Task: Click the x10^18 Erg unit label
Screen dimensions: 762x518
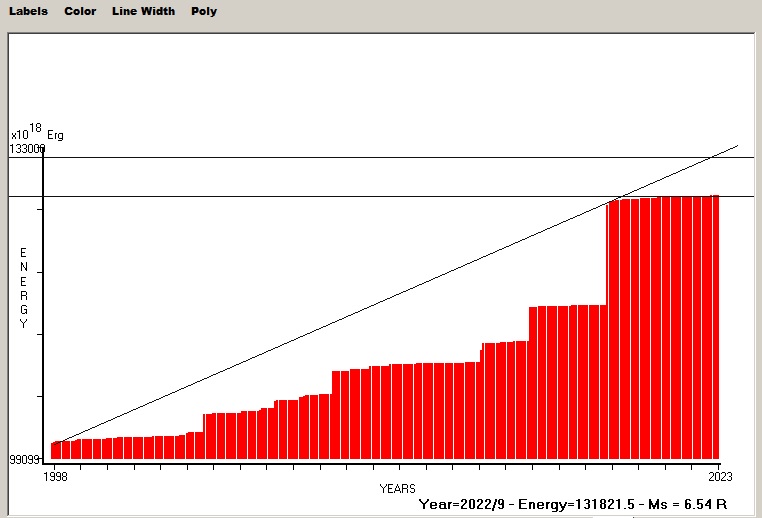Action: [x=36, y=133]
